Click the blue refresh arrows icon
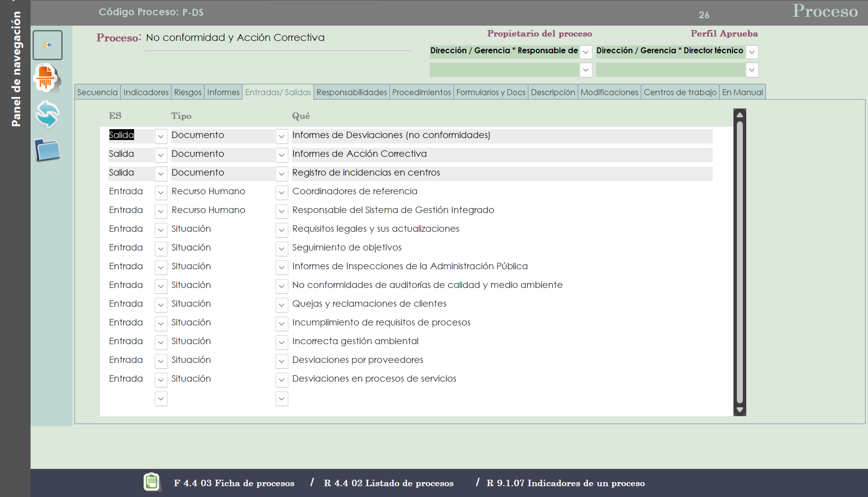This screenshot has height=497, width=868. [47, 114]
